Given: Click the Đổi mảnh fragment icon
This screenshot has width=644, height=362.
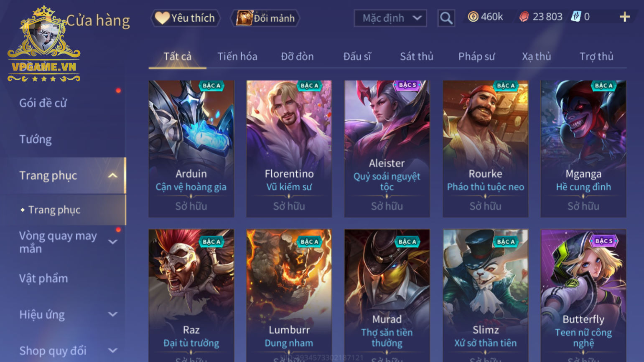Looking at the screenshot, I should point(244,18).
